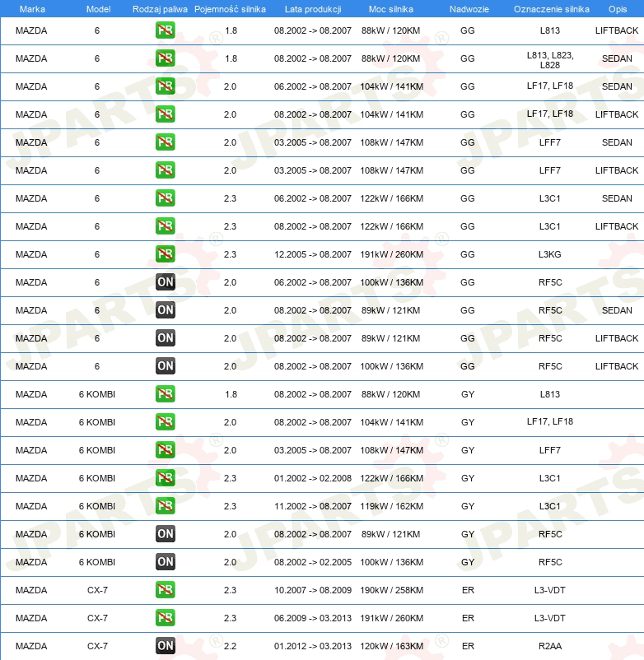This screenshot has height=660, width=644.
Task: Click 6 KOMBI model cell in 1.8 L813 row
Action: pos(97,394)
